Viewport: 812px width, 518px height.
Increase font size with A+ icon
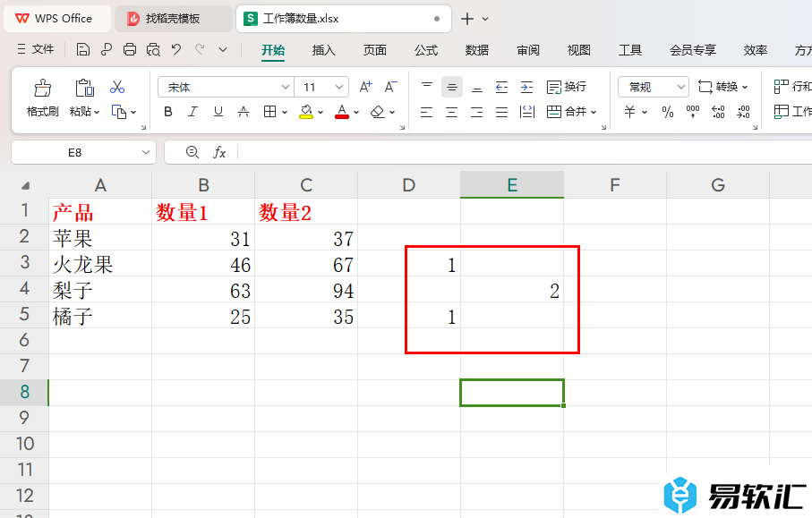(x=365, y=87)
